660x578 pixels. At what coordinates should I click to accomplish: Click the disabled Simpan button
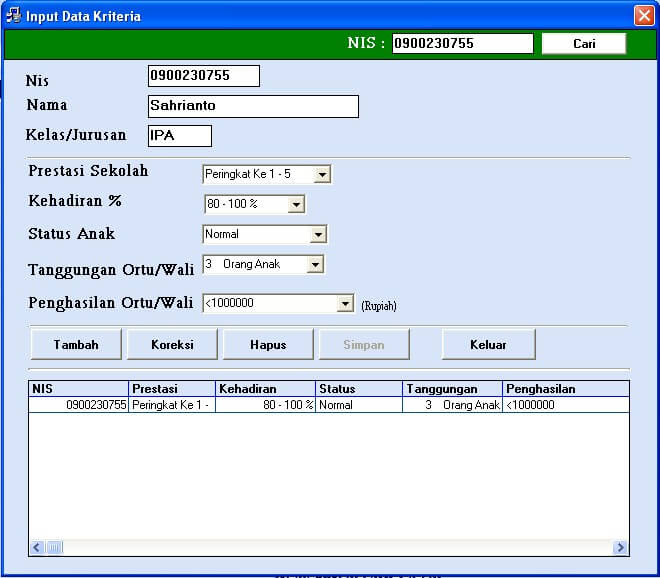point(364,345)
